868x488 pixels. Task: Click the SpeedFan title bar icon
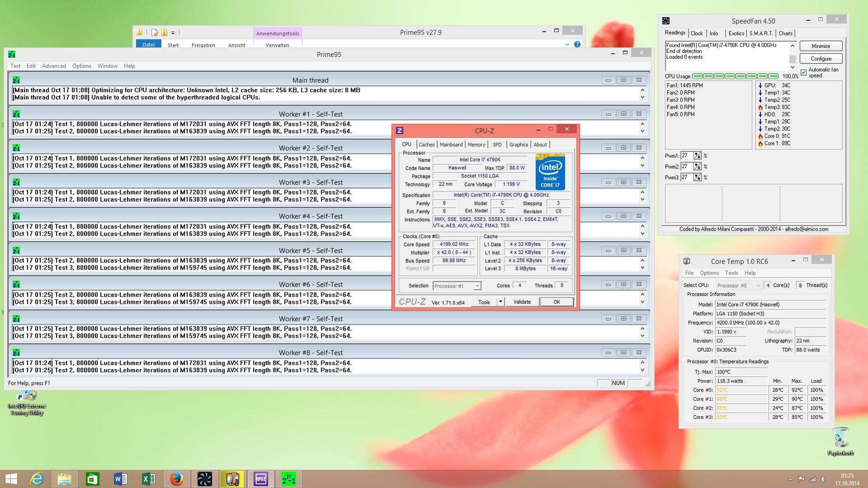[x=666, y=21]
